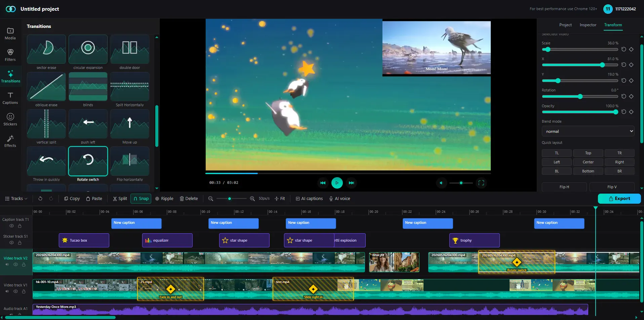Click the app logo beside Untitled project

[x=11, y=9]
